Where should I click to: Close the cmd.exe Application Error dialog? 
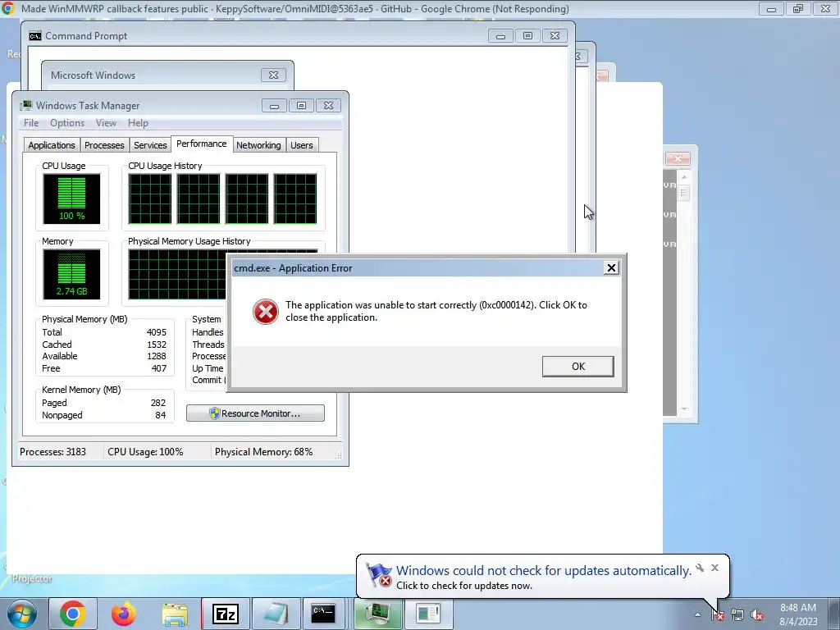tap(610, 268)
